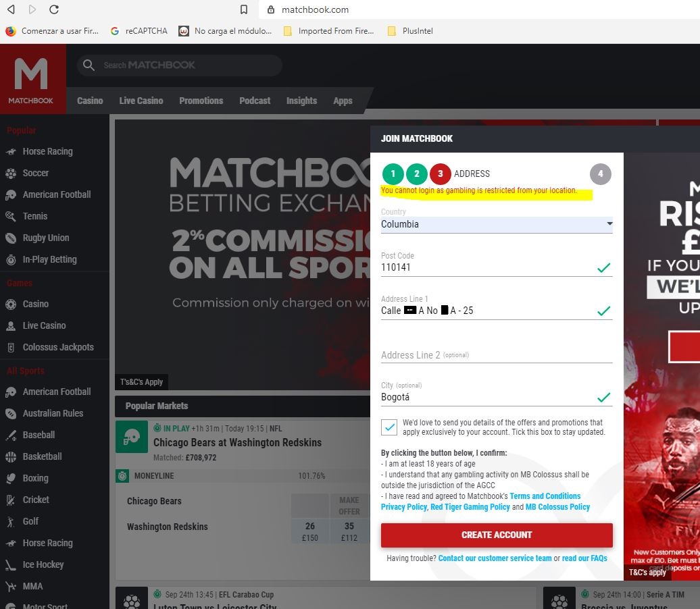Open Apps tab
This screenshot has height=609, width=700.
343,101
